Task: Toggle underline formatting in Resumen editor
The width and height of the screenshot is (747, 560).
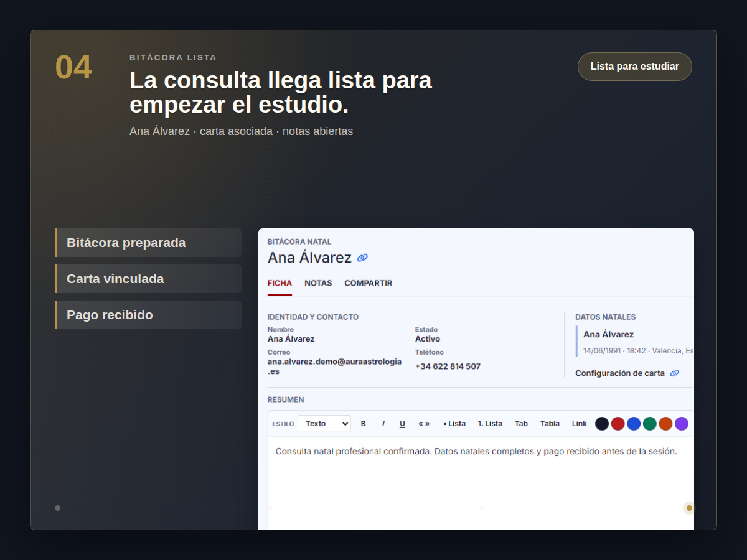Action: click(402, 424)
